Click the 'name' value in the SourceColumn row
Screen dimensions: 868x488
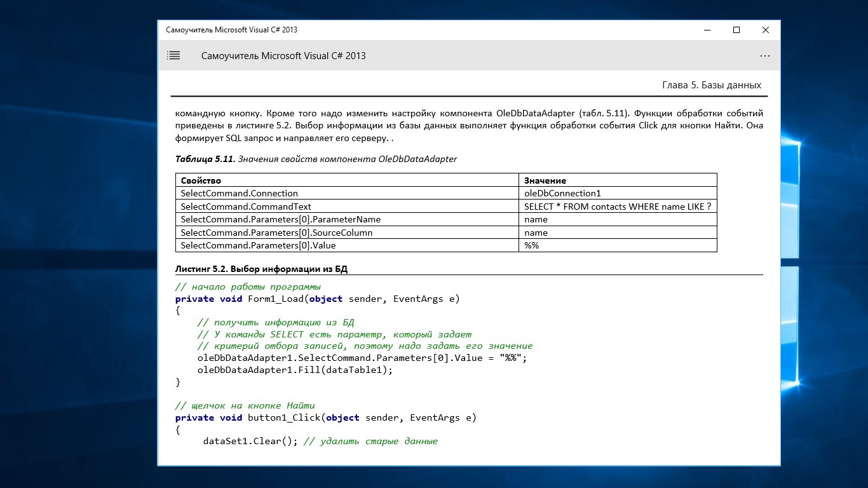click(x=618, y=233)
